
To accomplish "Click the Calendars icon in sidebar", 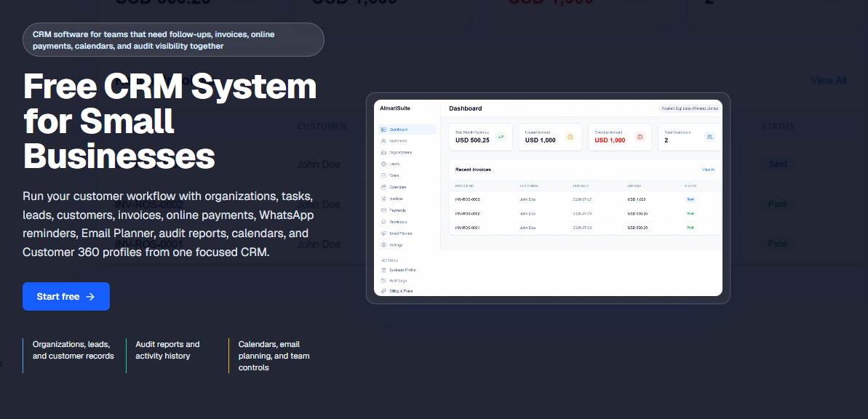I will click(x=383, y=187).
